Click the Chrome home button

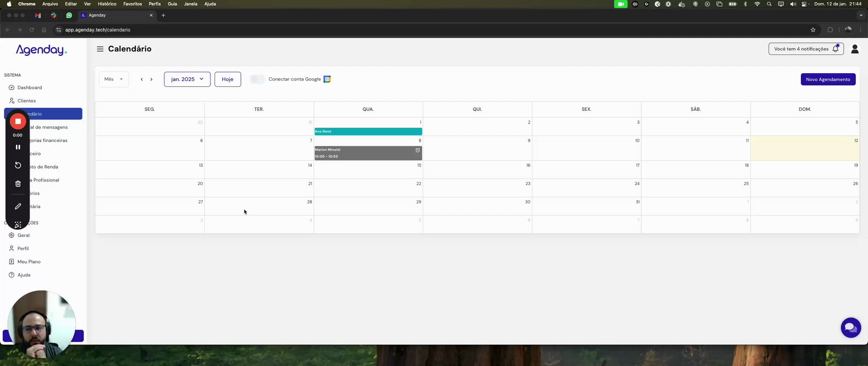pos(44,30)
